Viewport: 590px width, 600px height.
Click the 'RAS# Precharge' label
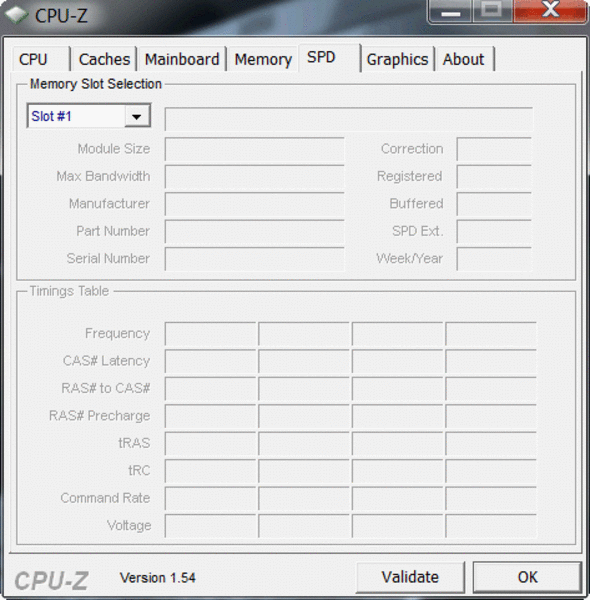(x=99, y=416)
